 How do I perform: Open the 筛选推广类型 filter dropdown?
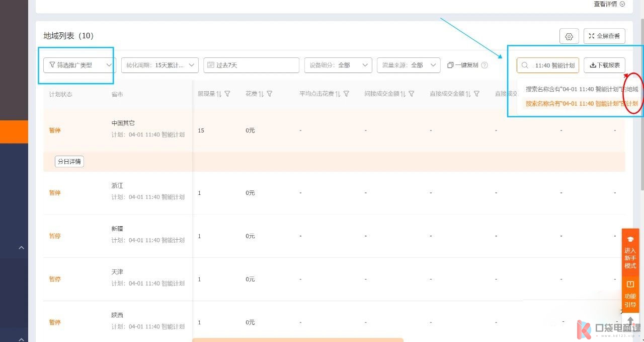(79, 65)
